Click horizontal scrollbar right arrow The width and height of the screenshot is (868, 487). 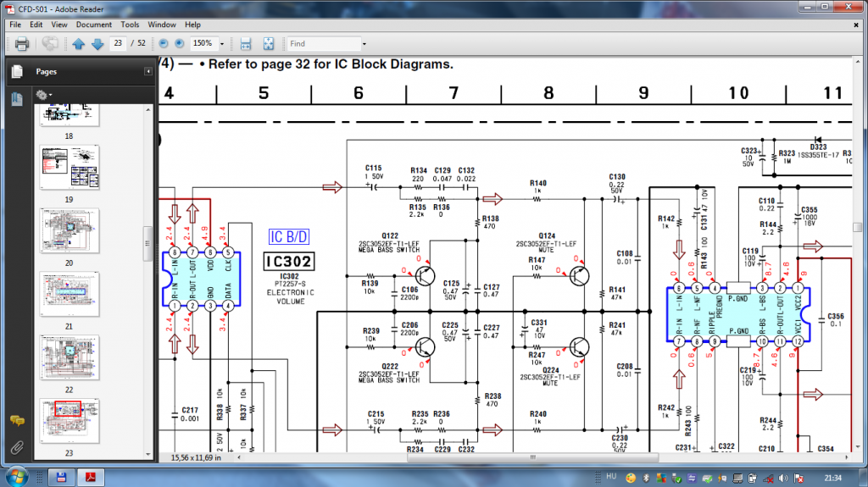pos(847,457)
